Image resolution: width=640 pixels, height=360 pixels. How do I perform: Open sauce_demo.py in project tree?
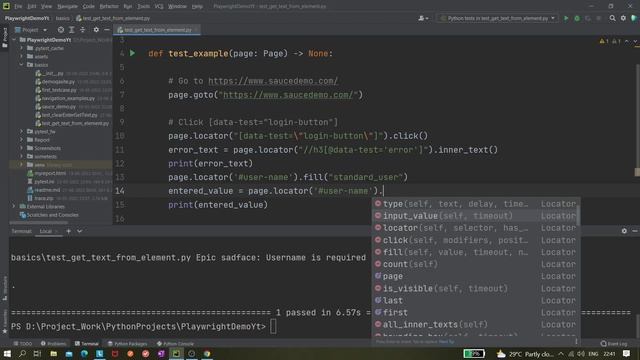click(x=59, y=107)
